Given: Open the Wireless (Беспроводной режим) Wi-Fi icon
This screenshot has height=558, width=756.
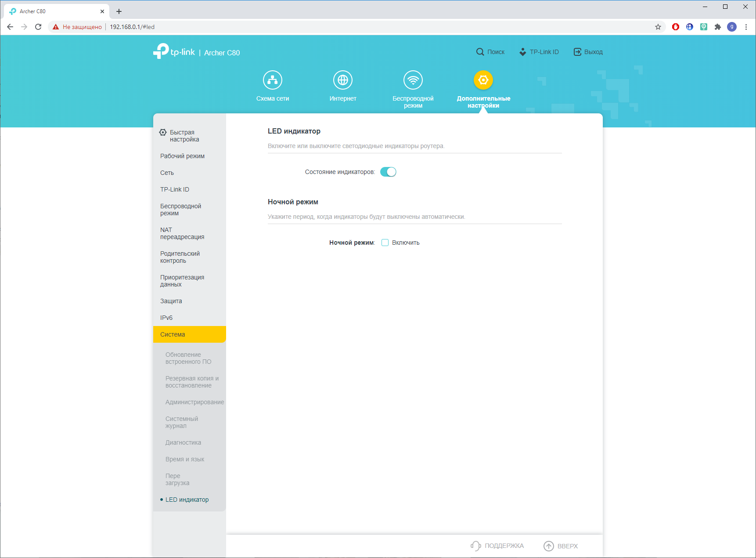Looking at the screenshot, I should pyautogui.click(x=413, y=80).
